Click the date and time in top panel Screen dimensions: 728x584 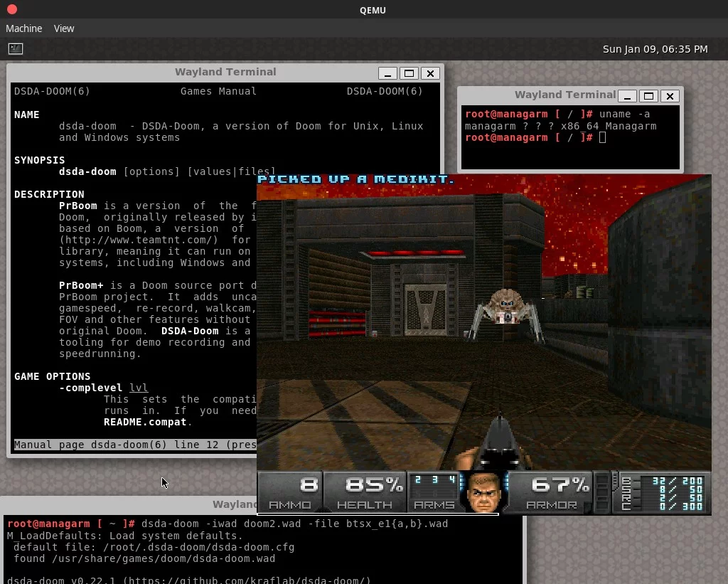[655, 49]
